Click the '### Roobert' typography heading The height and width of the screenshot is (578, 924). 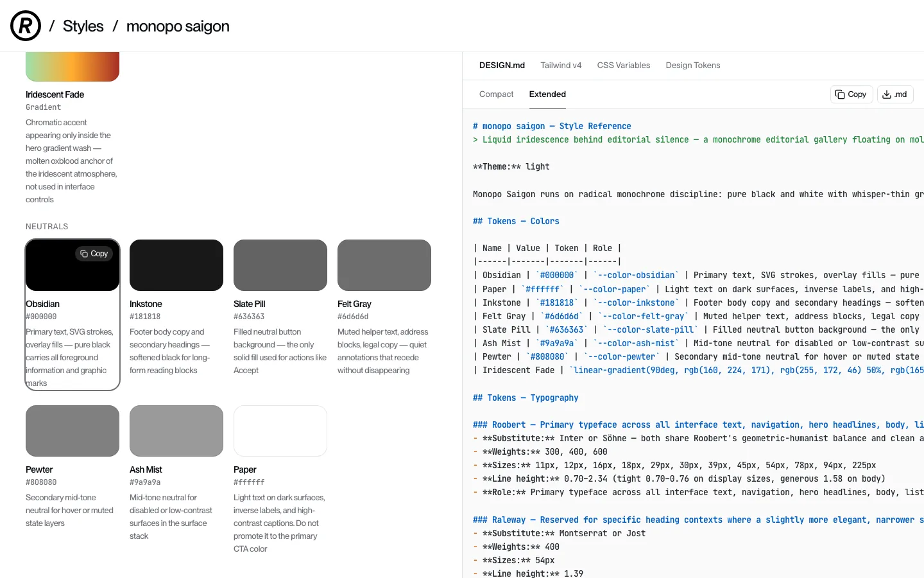(698, 425)
